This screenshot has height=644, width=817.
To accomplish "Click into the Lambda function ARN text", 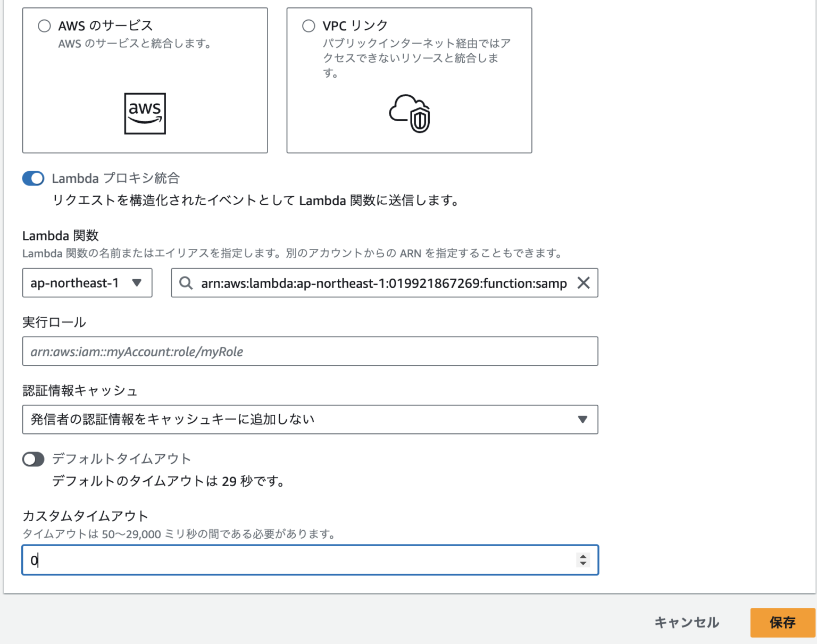I will [383, 283].
